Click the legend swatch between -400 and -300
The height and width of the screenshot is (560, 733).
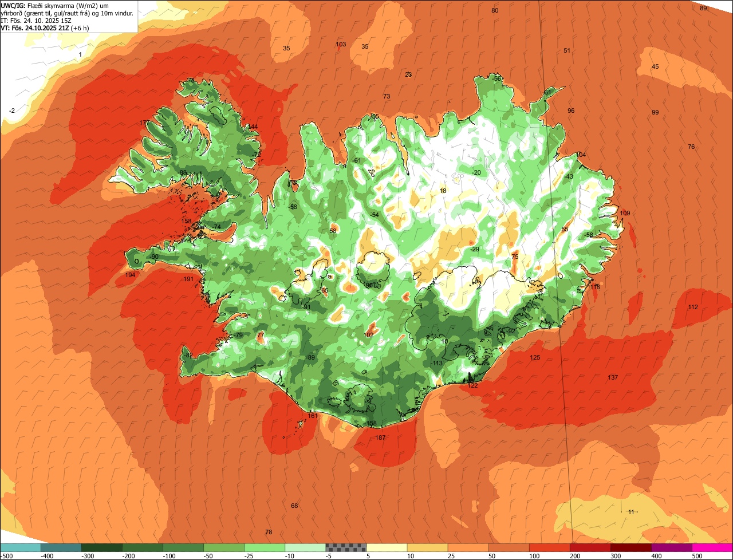point(61,547)
